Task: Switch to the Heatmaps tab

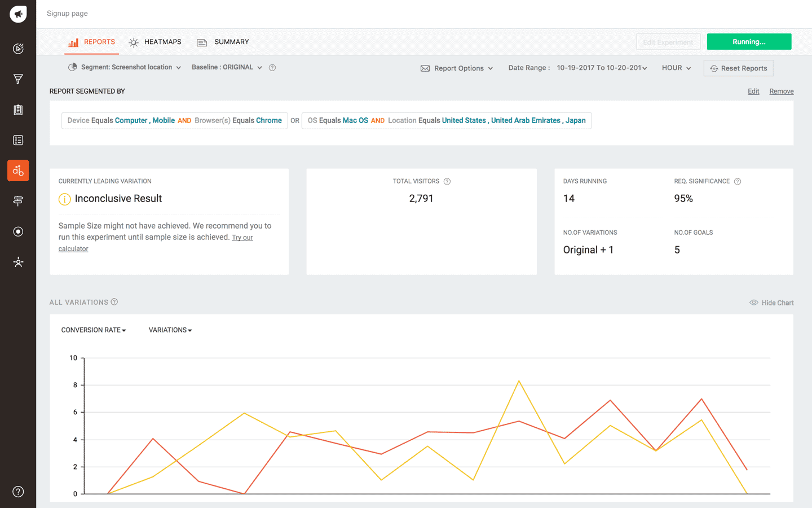Action: [155, 42]
